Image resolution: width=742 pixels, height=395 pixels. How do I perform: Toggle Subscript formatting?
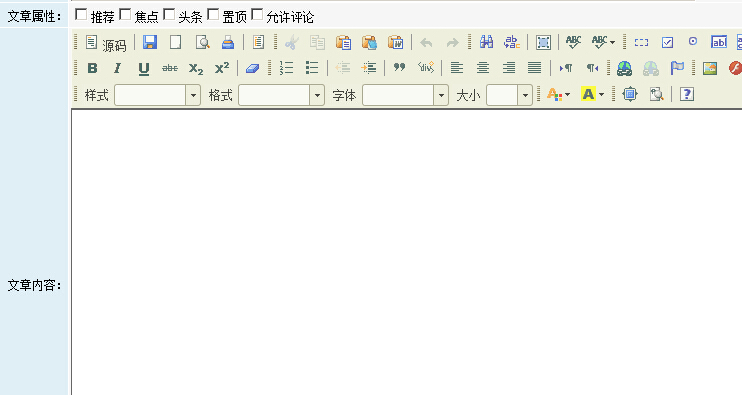coord(196,69)
